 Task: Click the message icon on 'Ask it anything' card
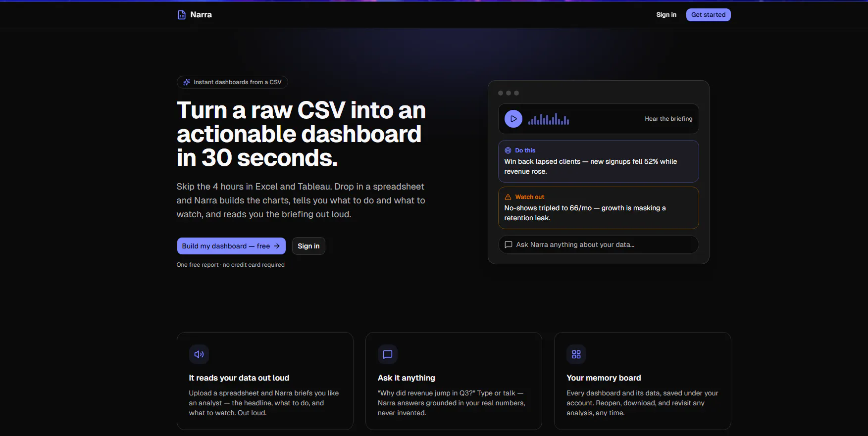pyautogui.click(x=388, y=354)
